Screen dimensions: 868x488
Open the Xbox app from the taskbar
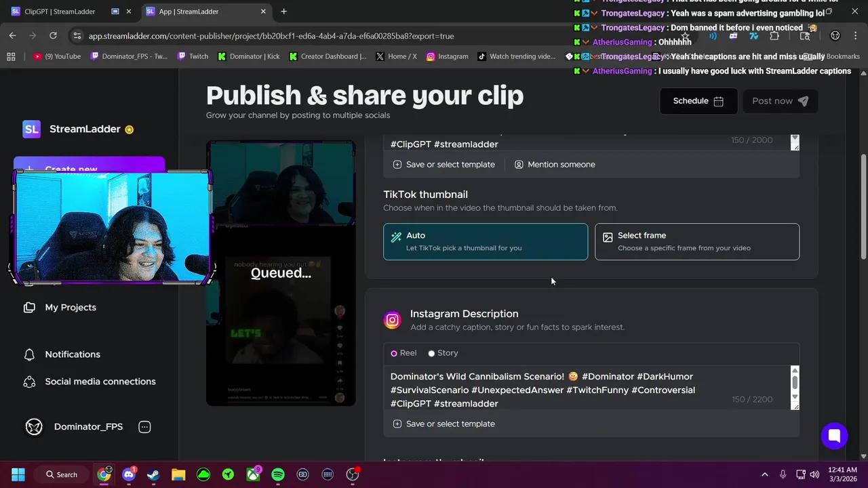253,474
